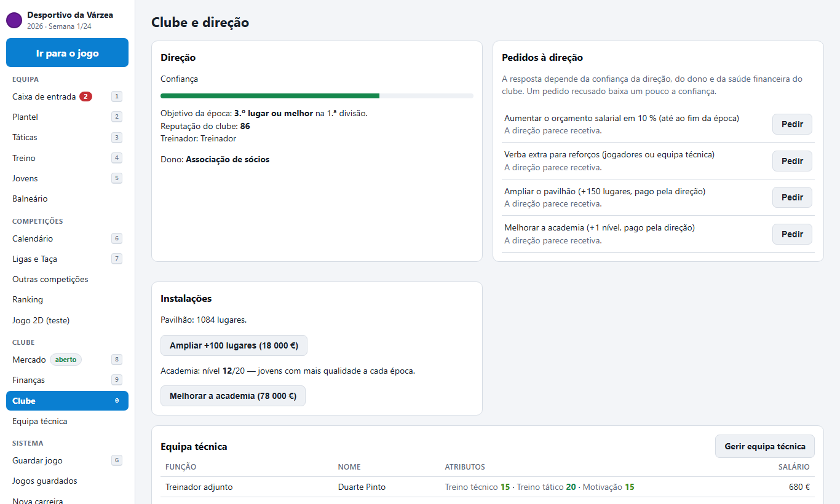Click 'Ampliar +100 lugares (18 000 €)'
This screenshot has height=504, width=840.
coord(234,345)
